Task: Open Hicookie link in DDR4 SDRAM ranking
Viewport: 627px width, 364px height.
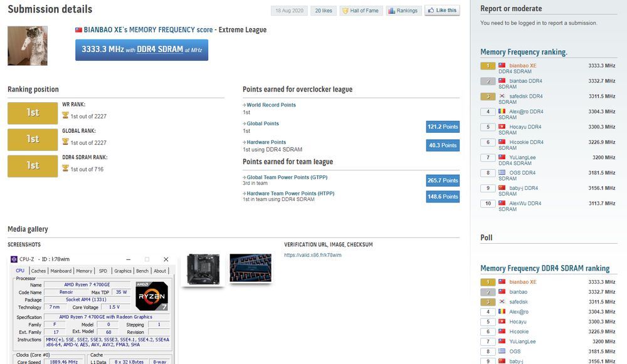Action: pyautogui.click(x=519, y=331)
